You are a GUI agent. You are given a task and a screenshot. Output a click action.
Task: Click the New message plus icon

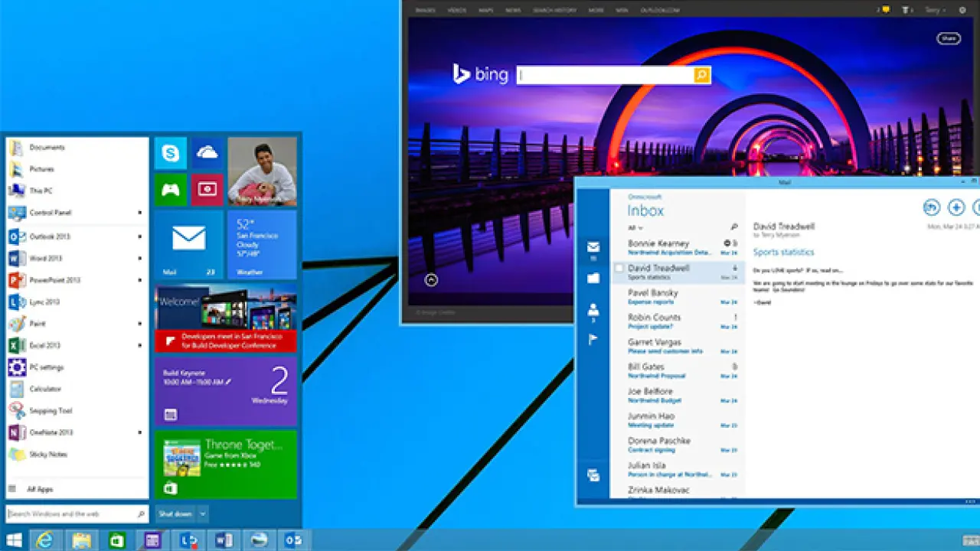(956, 207)
